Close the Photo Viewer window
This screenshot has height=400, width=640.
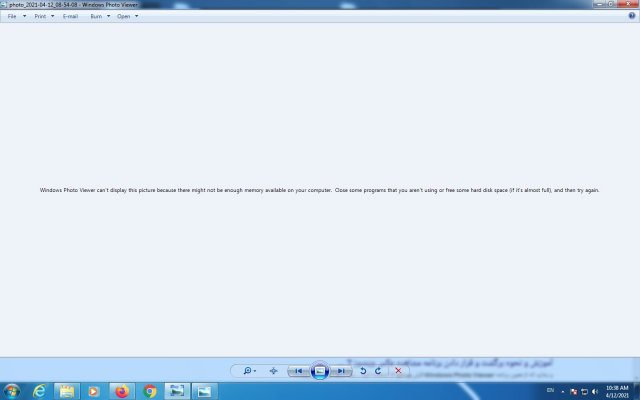coord(628,4)
